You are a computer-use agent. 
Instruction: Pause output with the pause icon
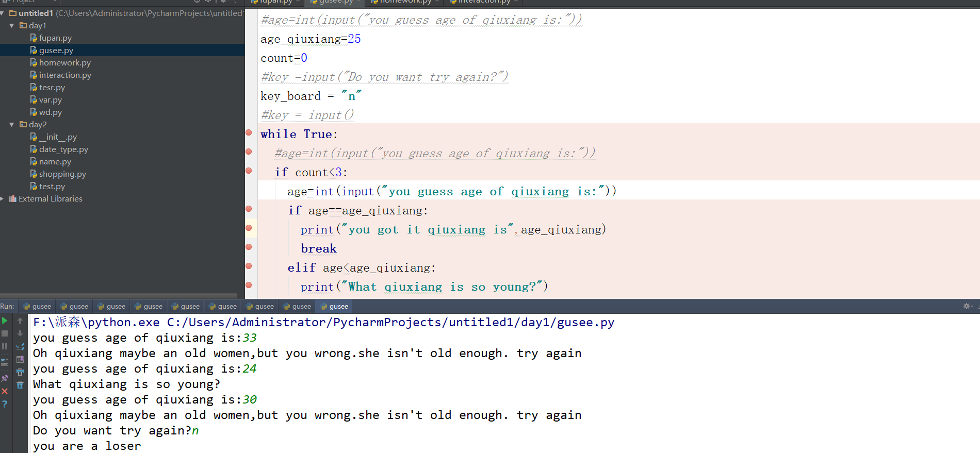(x=5, y=346)
